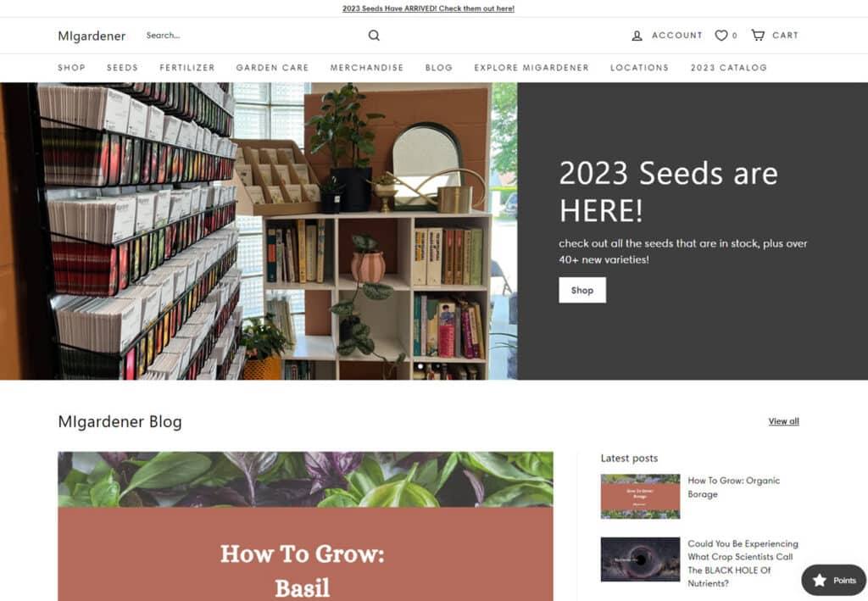Click the MIgardener logo
Screen dimensions: 868x601
[92, 36]
